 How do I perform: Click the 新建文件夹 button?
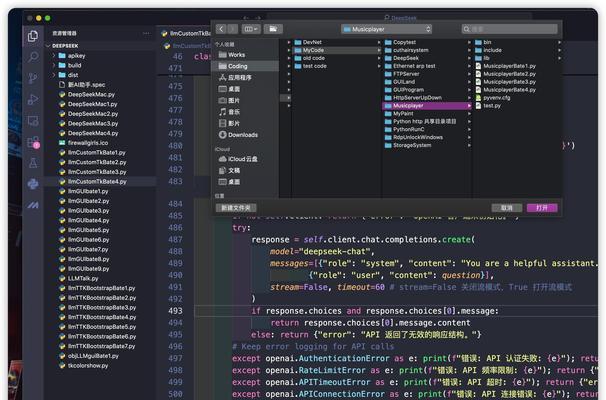[236, 208]
